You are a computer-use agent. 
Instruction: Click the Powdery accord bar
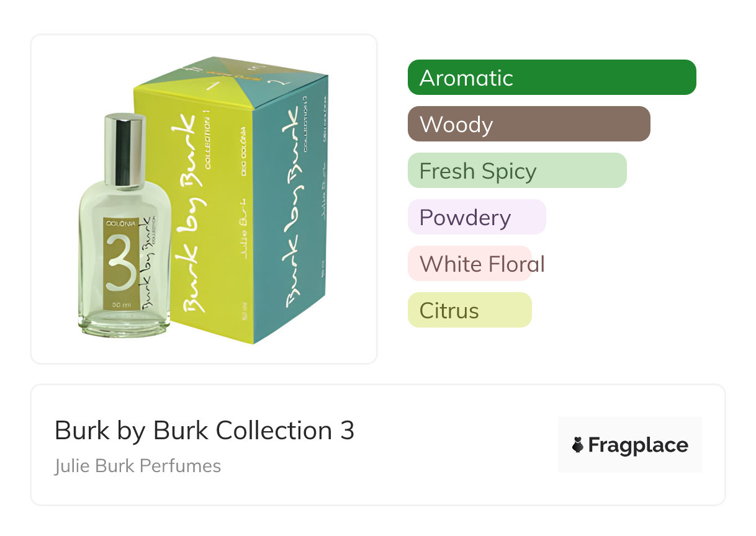point(477,217)
